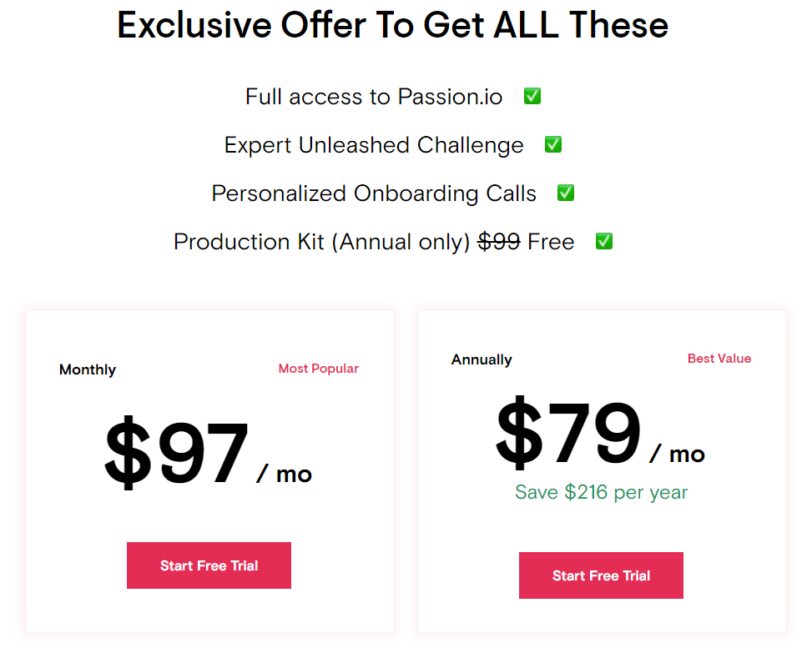Start Free Trial on the Monthly plan
812x648 pixels.
click(209, 565)
